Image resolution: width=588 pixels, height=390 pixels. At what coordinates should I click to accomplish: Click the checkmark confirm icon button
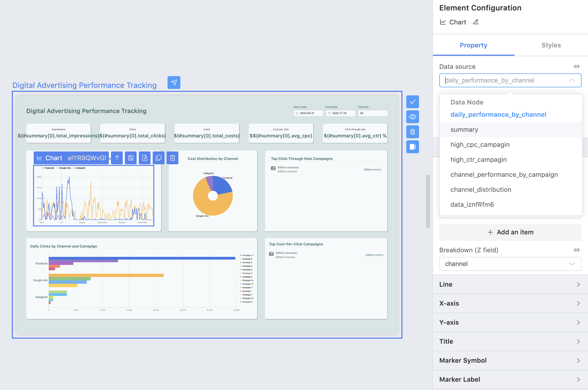(413, 102)
